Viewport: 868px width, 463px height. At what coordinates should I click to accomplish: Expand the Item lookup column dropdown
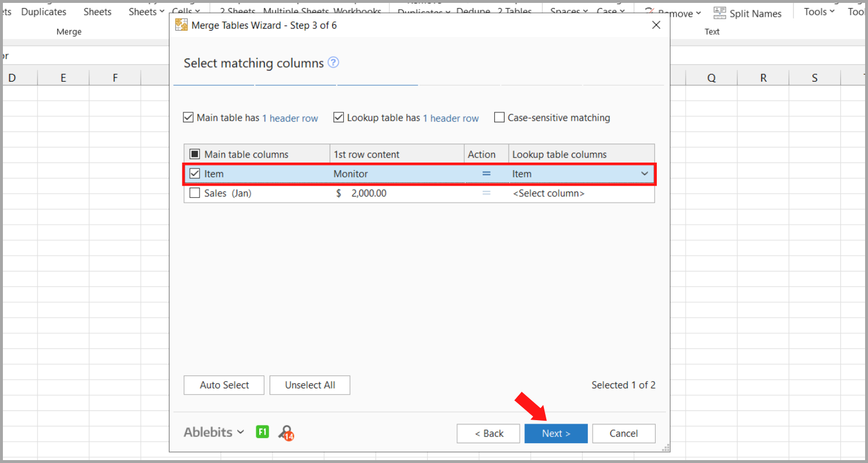point(644,174)
